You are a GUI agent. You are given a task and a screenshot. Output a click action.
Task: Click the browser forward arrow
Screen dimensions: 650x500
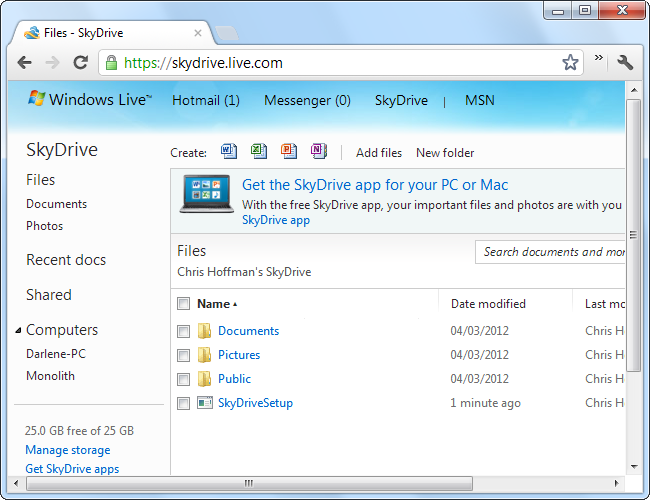[x=53, y=63]
